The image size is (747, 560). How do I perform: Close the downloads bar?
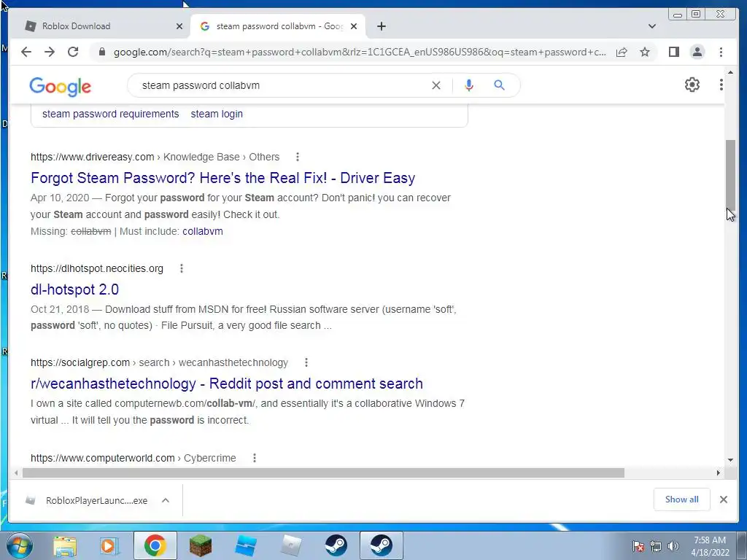(x=723, y=499)
